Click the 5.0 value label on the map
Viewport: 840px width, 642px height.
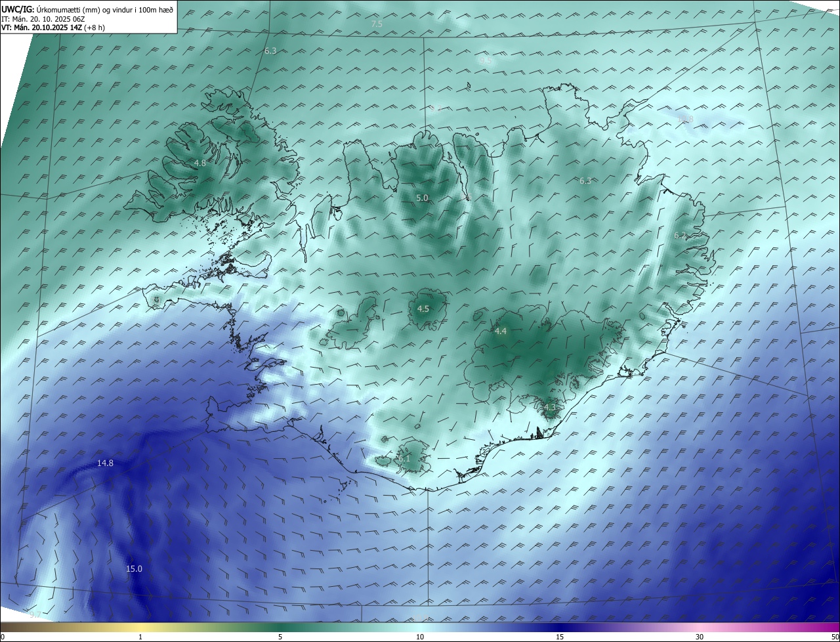tap(423, 198)
